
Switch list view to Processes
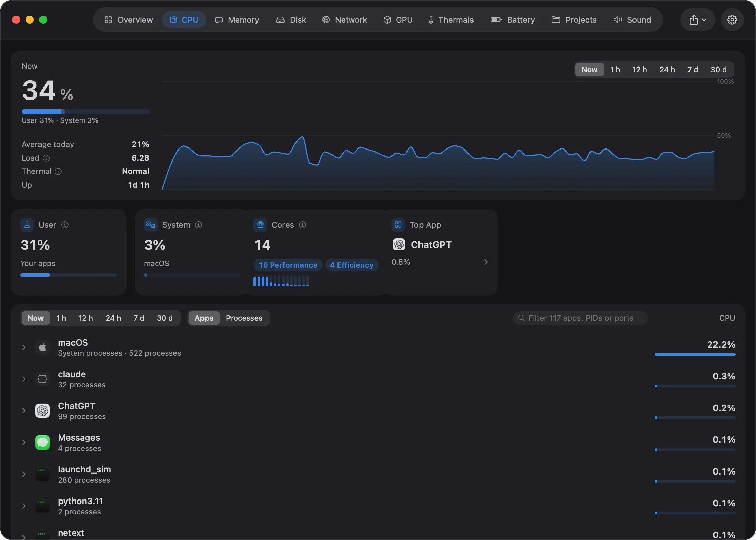[x=244, y=318]
